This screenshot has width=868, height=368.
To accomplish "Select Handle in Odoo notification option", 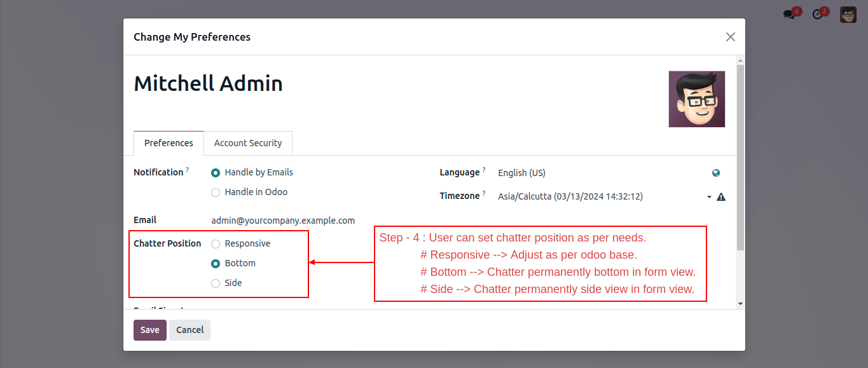I will tap(216, 192).
